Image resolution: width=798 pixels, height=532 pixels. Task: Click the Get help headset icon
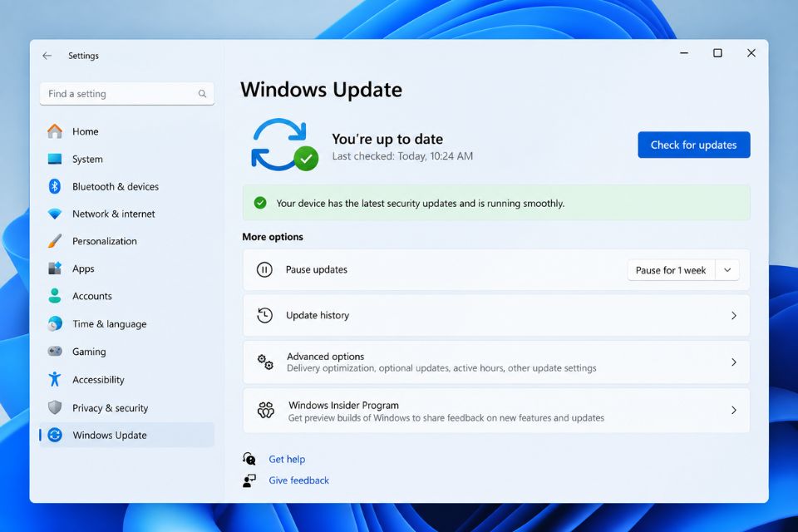coord(249,459)
